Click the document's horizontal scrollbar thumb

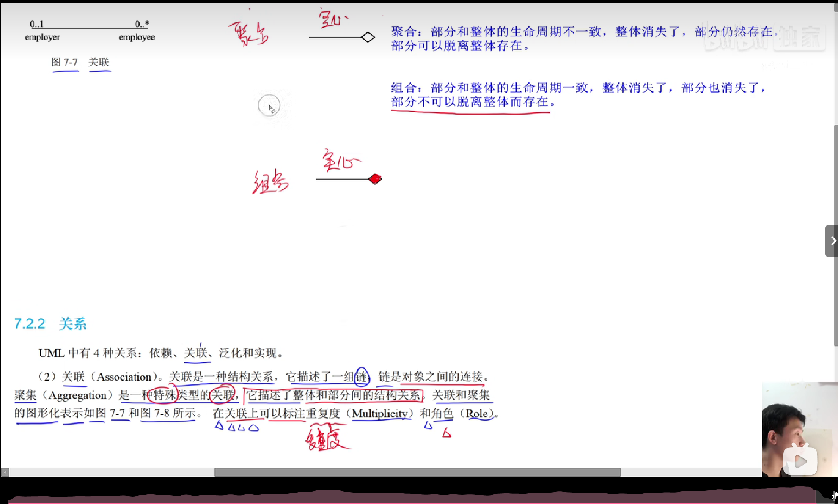coord(417,472)
